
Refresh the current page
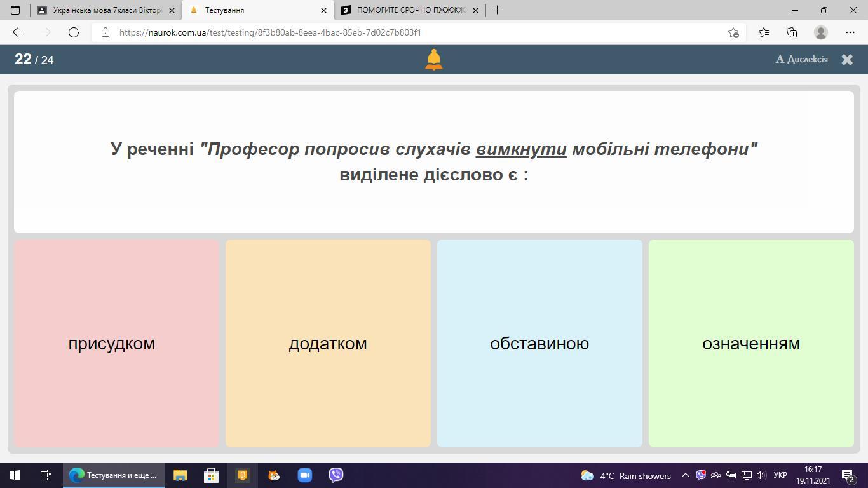(74, 32)
